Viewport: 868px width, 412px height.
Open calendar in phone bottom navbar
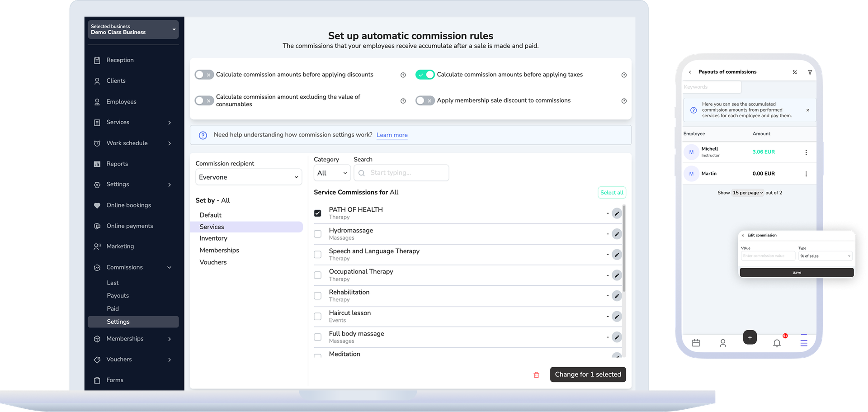click(x=696, y=343)
